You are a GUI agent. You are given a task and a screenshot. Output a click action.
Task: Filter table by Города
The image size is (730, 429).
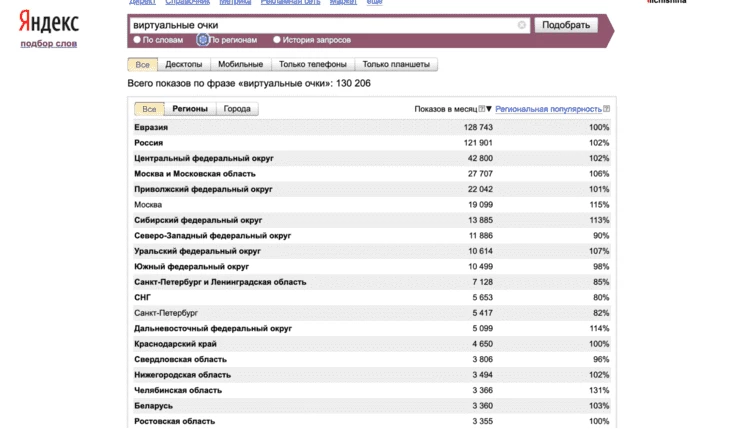pos(237,109)
